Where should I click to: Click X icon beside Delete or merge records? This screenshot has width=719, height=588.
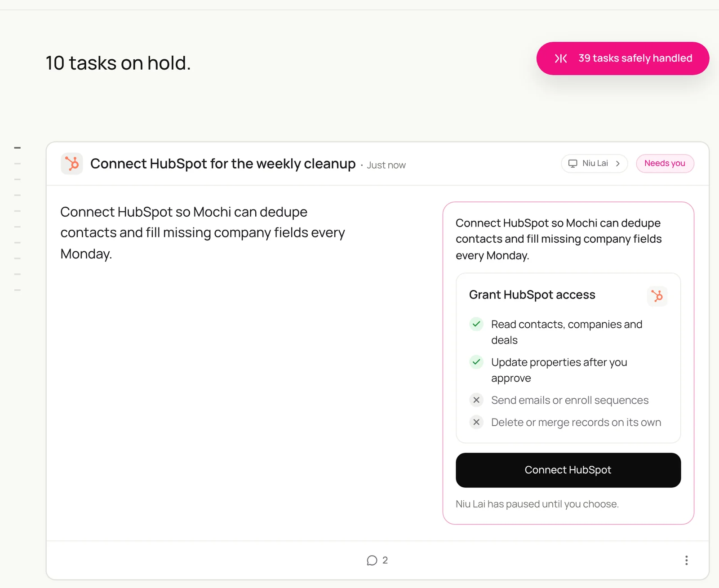point(476,422)
